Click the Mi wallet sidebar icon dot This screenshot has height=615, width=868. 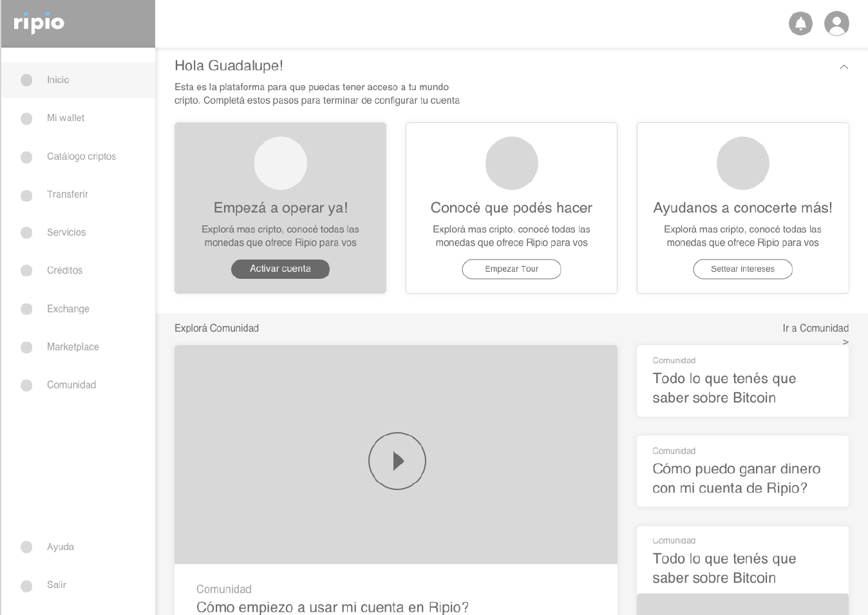26,118
